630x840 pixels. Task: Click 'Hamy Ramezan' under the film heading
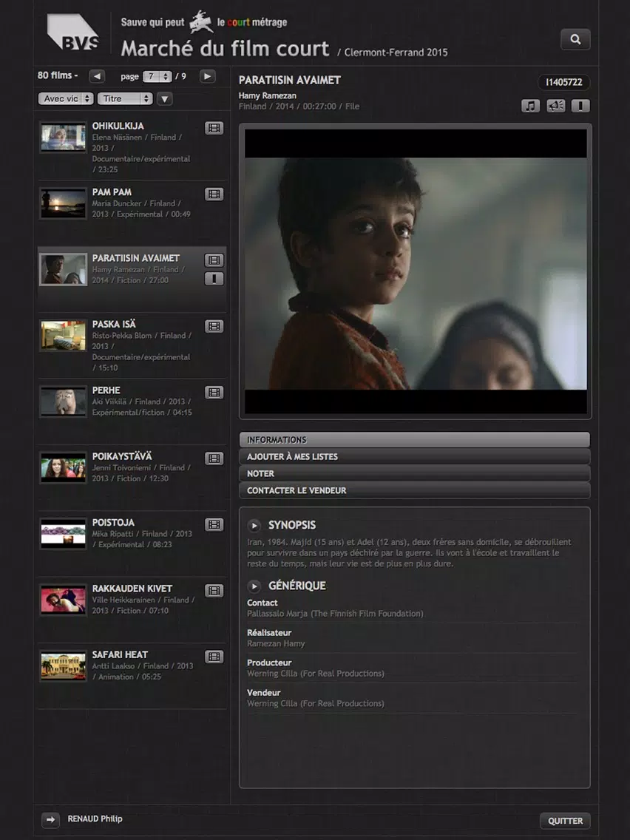click(268, 95)
